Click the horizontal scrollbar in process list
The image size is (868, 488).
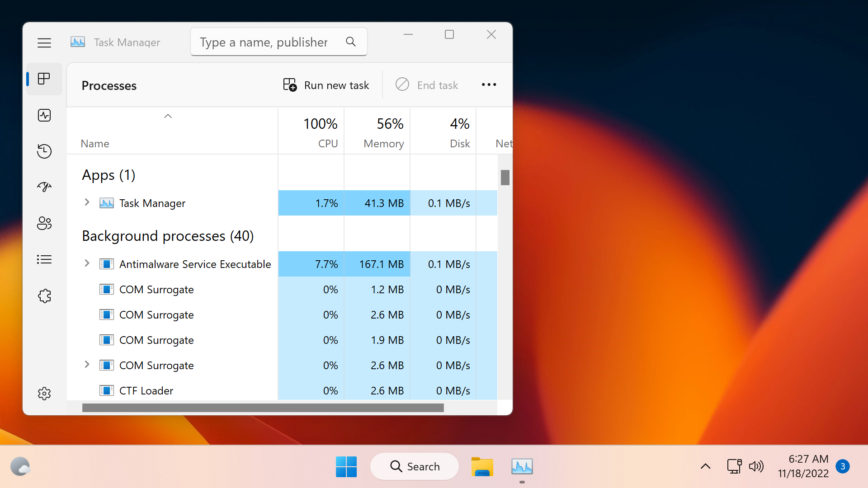coord(263,408)
